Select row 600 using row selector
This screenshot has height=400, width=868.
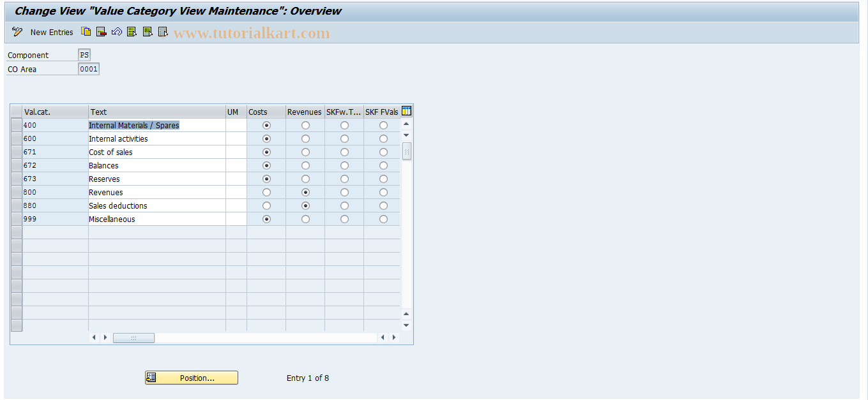coord(17,138)
